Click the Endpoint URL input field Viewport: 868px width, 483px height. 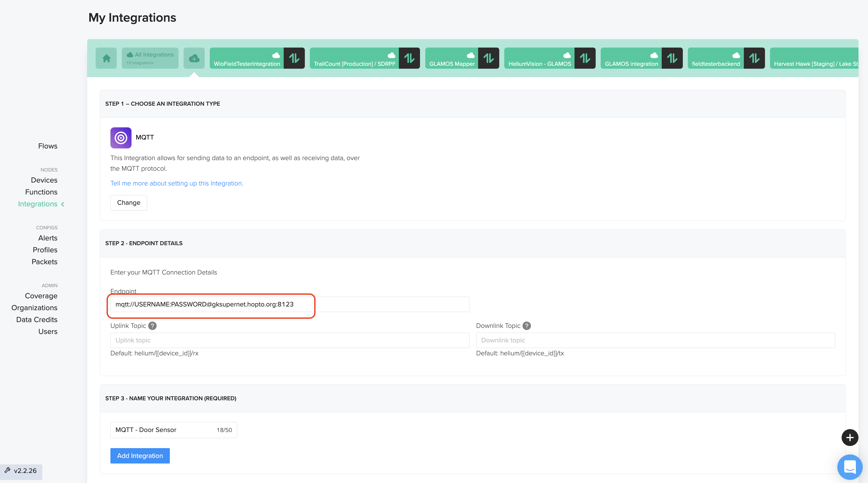290,304
